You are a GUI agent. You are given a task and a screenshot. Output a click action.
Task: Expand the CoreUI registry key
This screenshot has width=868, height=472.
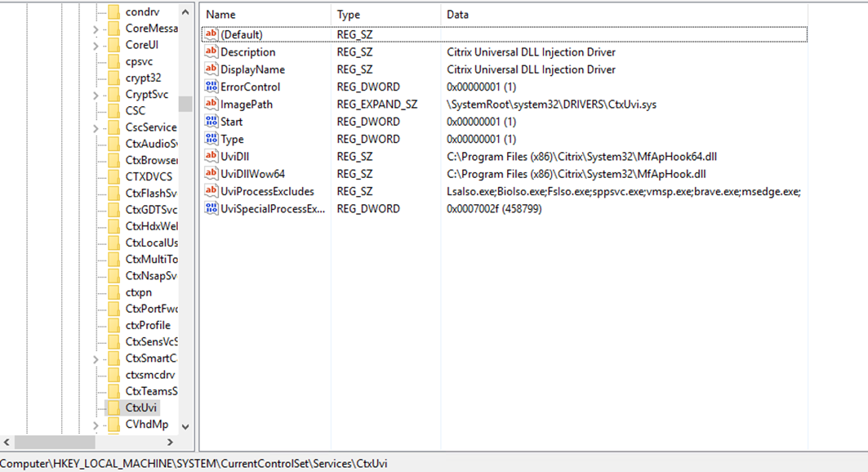[x=96, y=46]
